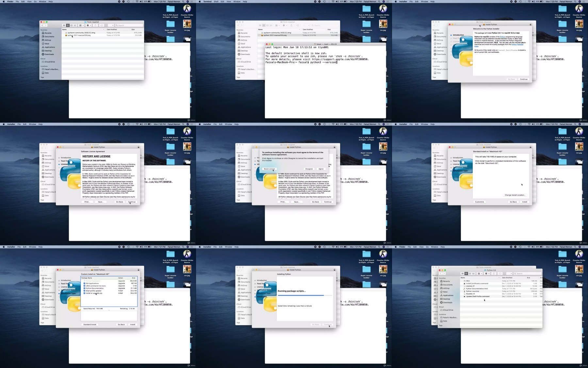
Task: Open the blank path dropdown in Python 3.9 window
Action: coord(509,273)
